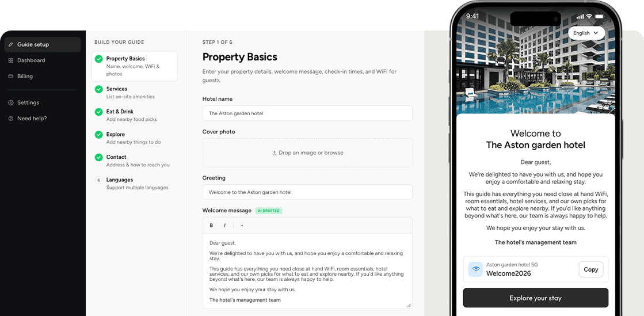
Task: Select the Property Basics step
Action: tap(135, 66)
